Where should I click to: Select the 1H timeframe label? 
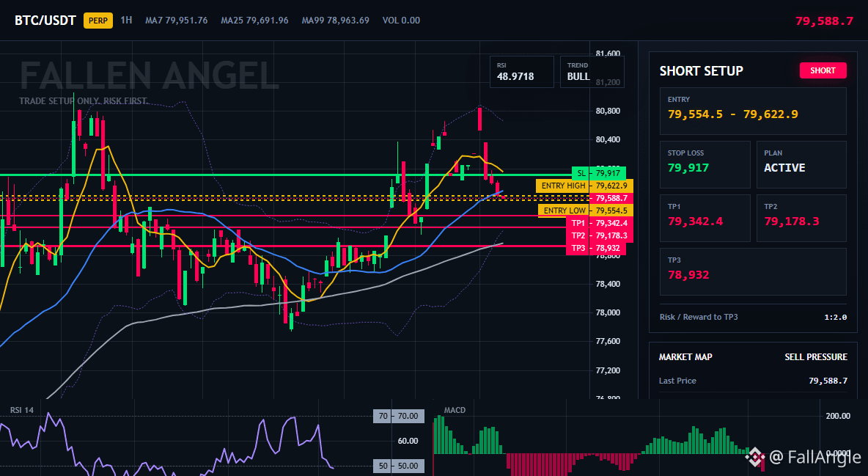click(x=126, y=20)
